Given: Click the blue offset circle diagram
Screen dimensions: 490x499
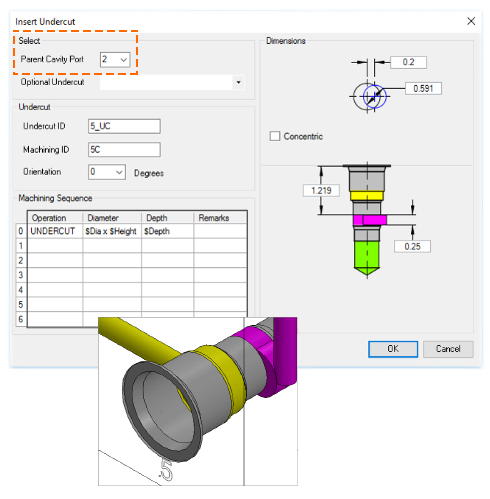Looking at the screenshot, I should pyautogui.click(x=374, y=97).
